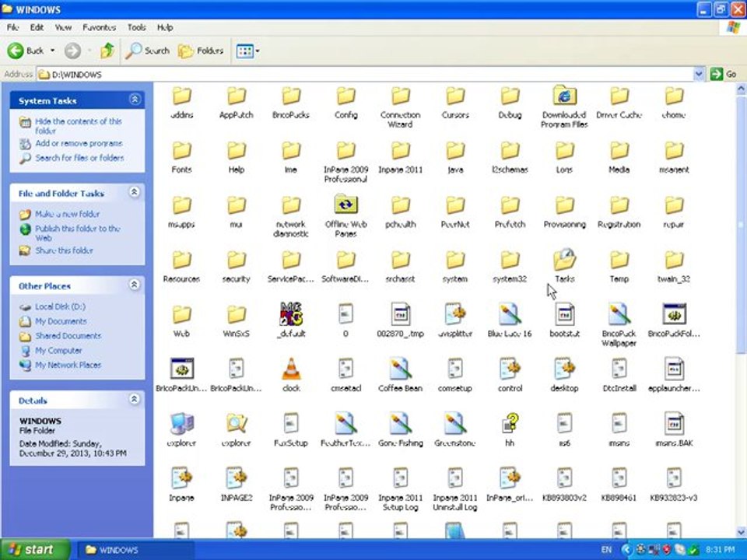Show hidden system tray icons arrow
747x560 pixels.
(x=626, y=550)
